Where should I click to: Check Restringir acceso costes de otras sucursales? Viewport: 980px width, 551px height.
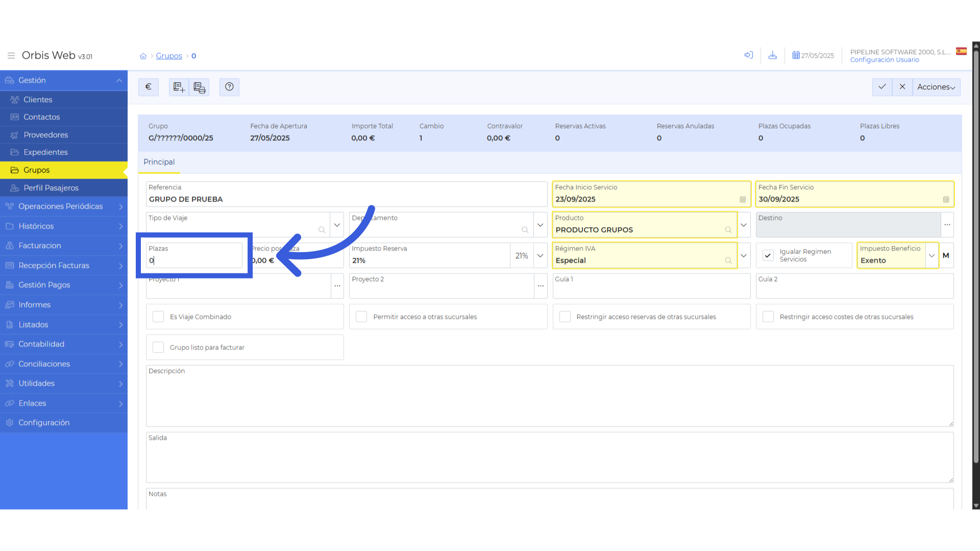(768, 317)
